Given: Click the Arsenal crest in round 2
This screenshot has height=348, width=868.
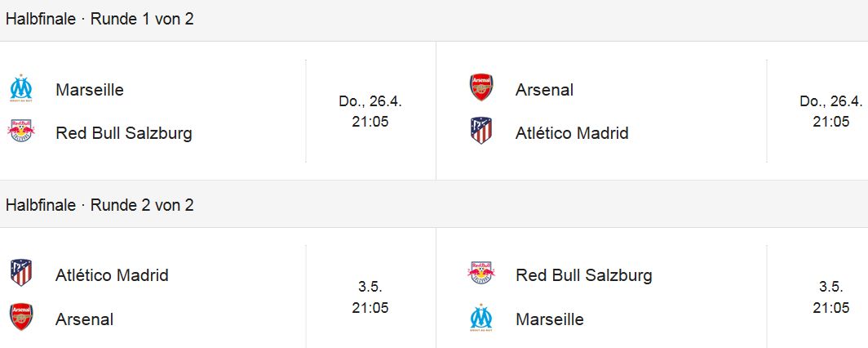Looking at the screenshot, I should pyautogui.click(x=21, y=317).
